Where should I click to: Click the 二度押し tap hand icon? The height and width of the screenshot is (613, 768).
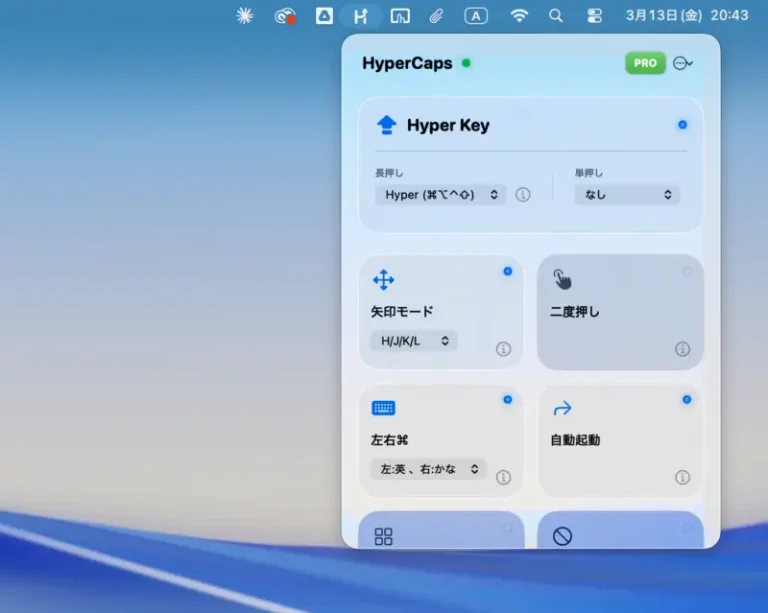click(562, 280)
